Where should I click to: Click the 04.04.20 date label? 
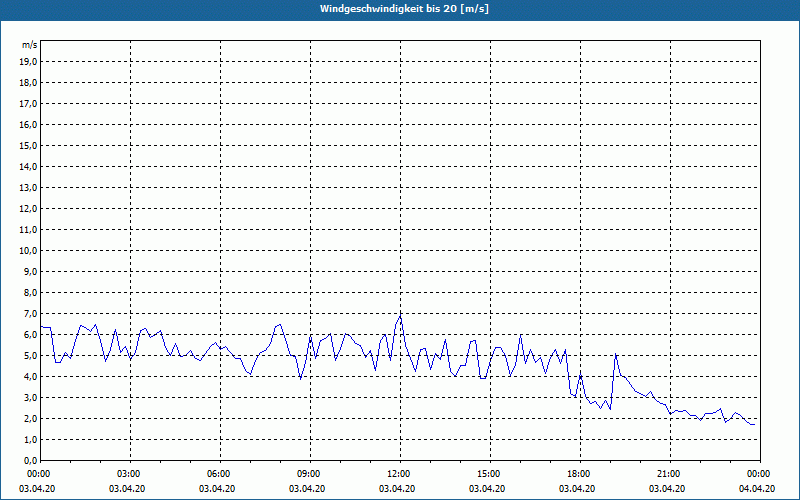(x=757, y=489)
